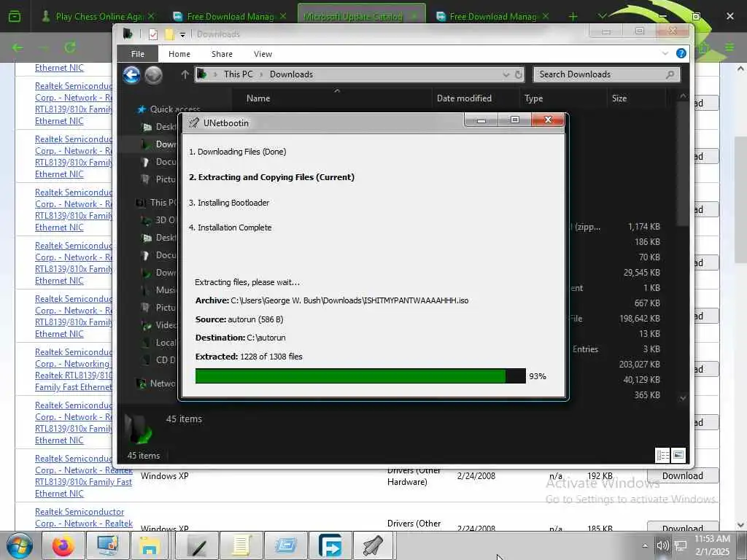Viewport: 747px width, 560px height.
Task: Open File Explorer from the taskbar
Action: [x=150, y=545]
